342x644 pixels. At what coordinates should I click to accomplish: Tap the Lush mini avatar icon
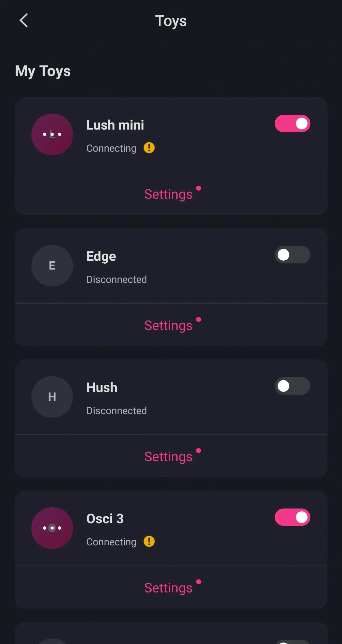coord(52,134)
